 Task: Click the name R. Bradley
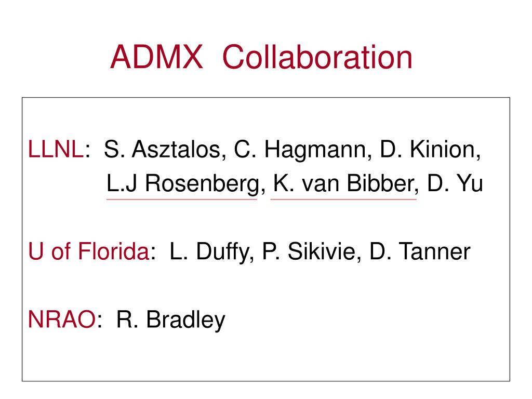170,320
